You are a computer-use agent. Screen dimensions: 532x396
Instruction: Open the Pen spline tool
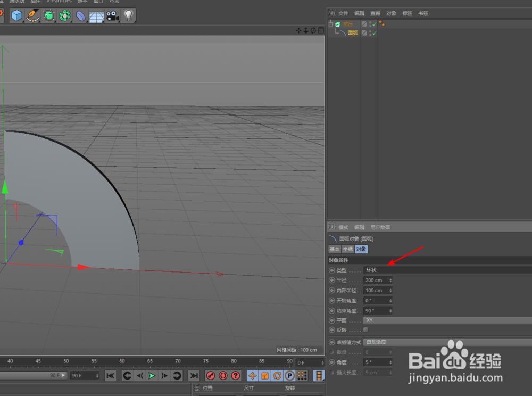[32, 15]
